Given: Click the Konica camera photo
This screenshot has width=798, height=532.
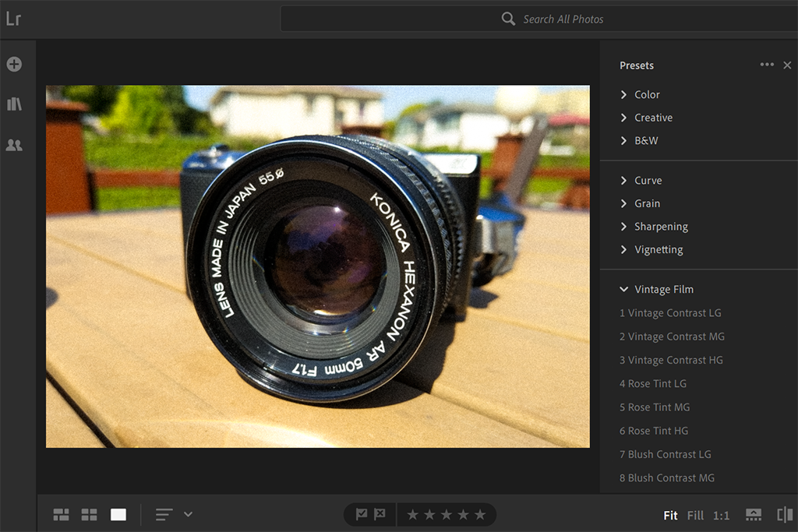Looking at the screenshot, I should (318, 266).
